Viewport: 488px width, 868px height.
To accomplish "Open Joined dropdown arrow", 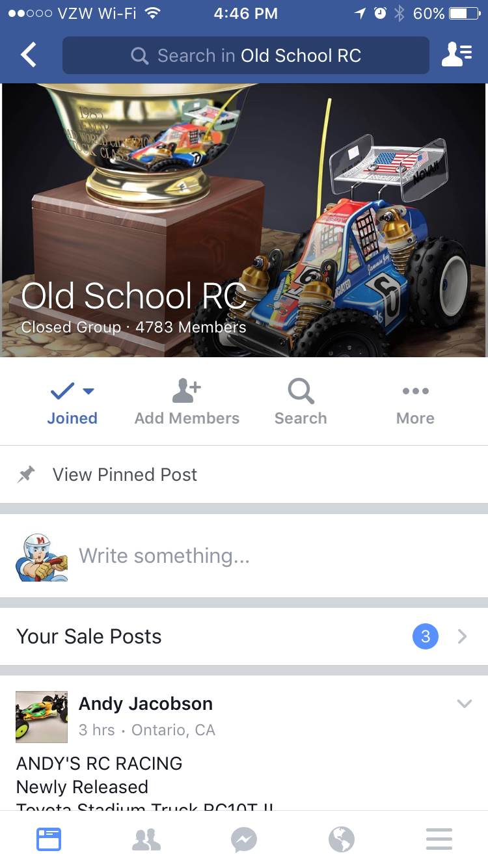I will click(88, 391).
